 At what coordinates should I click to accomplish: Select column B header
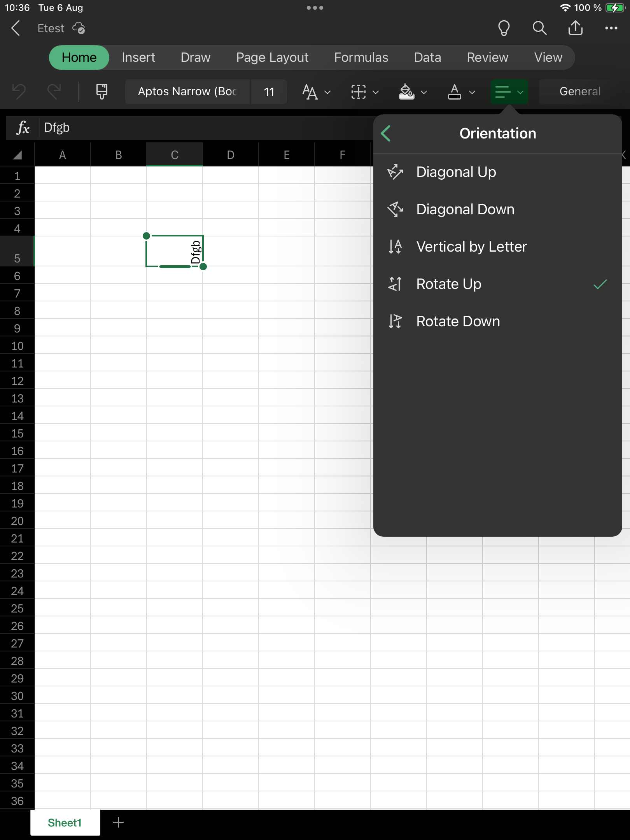119,155
